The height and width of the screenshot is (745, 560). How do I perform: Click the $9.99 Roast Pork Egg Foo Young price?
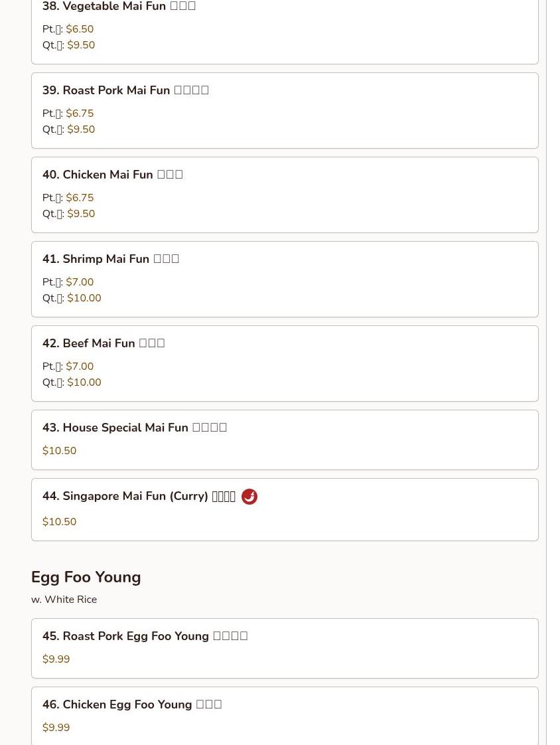tap(56, 659)
